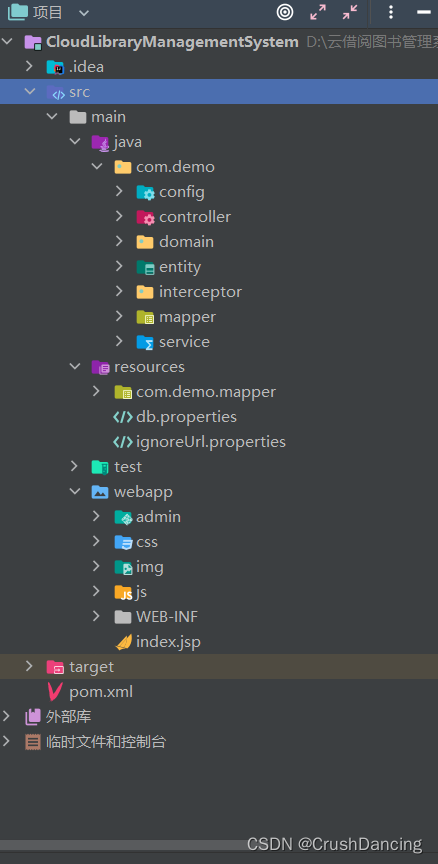The width and height of the screenshot is (438, 864).
Task: Click the service package folder icon
Action: click(145, 342)
